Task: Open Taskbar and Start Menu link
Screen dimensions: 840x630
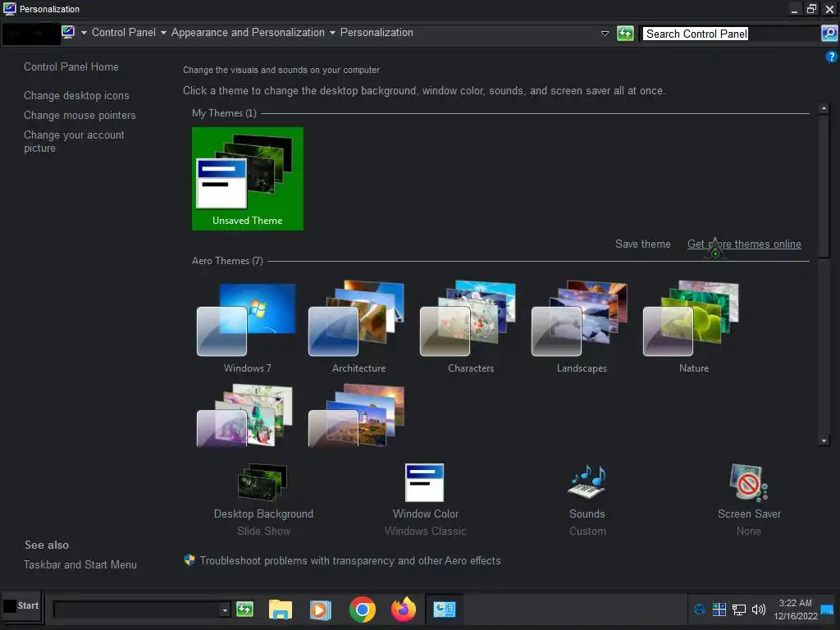Action: [80, 564]
